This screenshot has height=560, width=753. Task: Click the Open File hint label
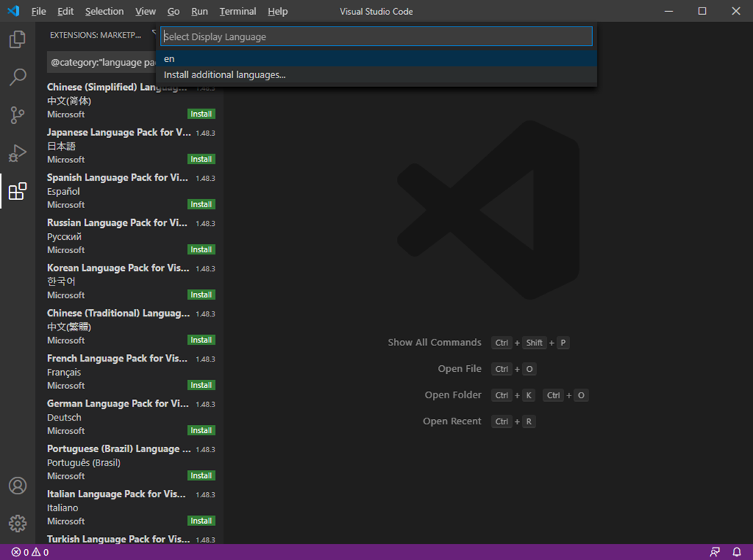(459, 369)
